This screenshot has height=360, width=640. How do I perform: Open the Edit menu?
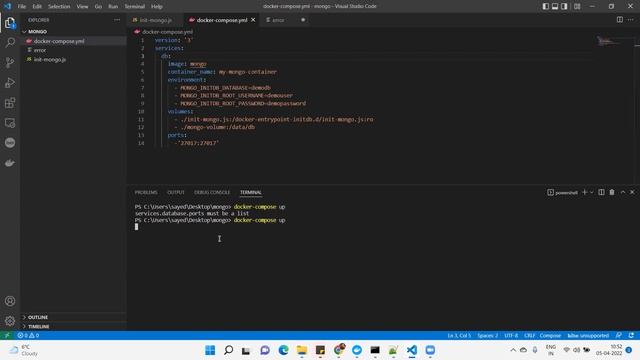coord(37,7)
